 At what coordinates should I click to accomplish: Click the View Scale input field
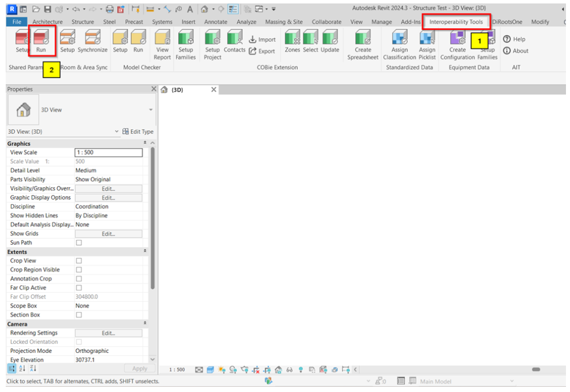(x=109, y=153)
